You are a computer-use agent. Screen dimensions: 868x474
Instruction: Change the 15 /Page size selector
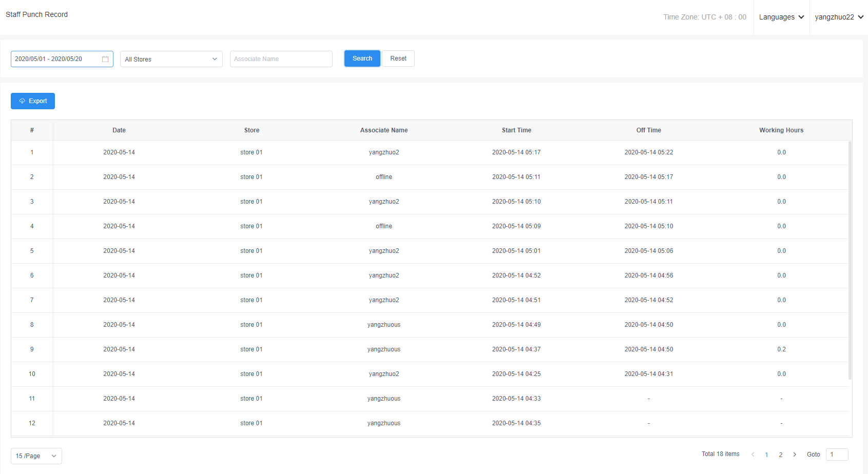click(x=36, y=456)
